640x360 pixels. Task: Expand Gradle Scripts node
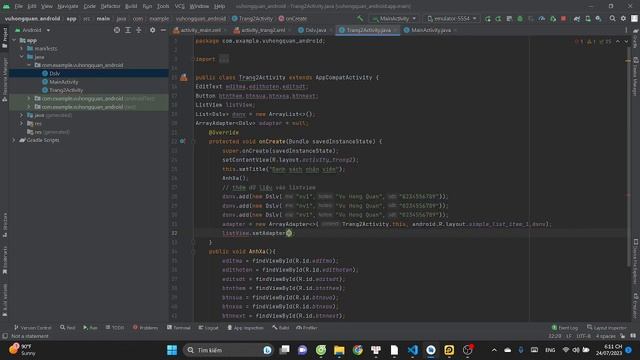[14, 140]
